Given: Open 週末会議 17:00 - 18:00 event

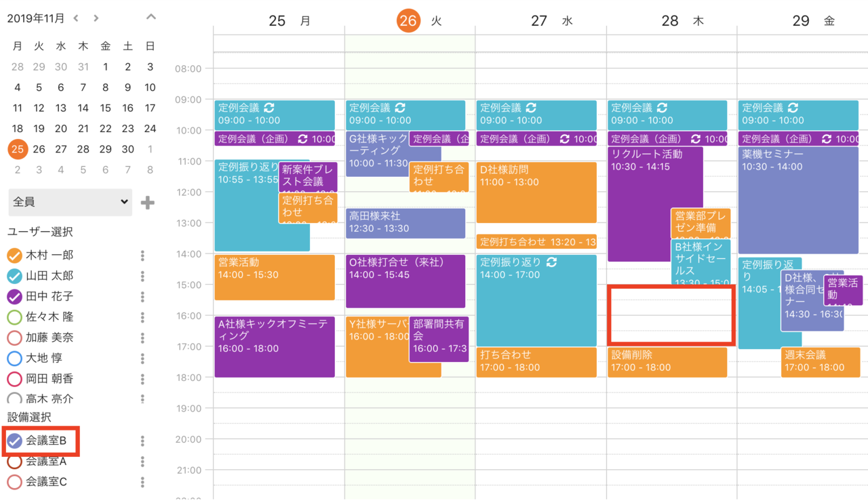Looking at the screenshot, I should pyautogui.click(x=820, y=362).
